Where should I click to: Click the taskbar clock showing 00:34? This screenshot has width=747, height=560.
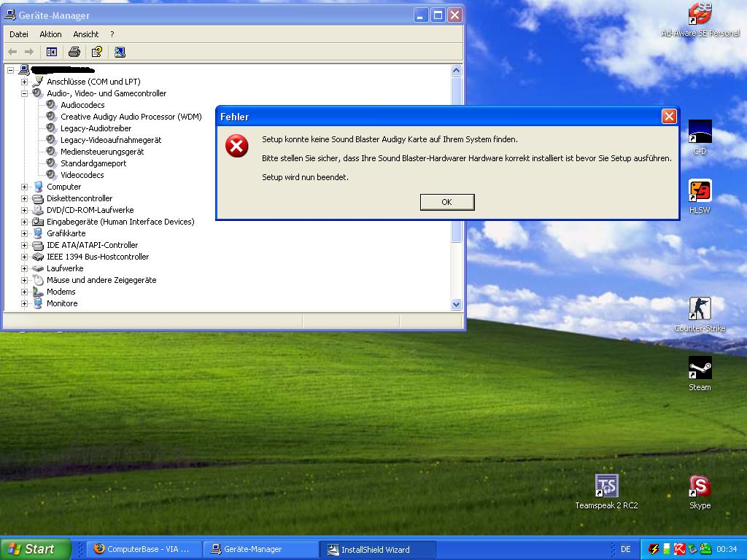click(727, 549)
